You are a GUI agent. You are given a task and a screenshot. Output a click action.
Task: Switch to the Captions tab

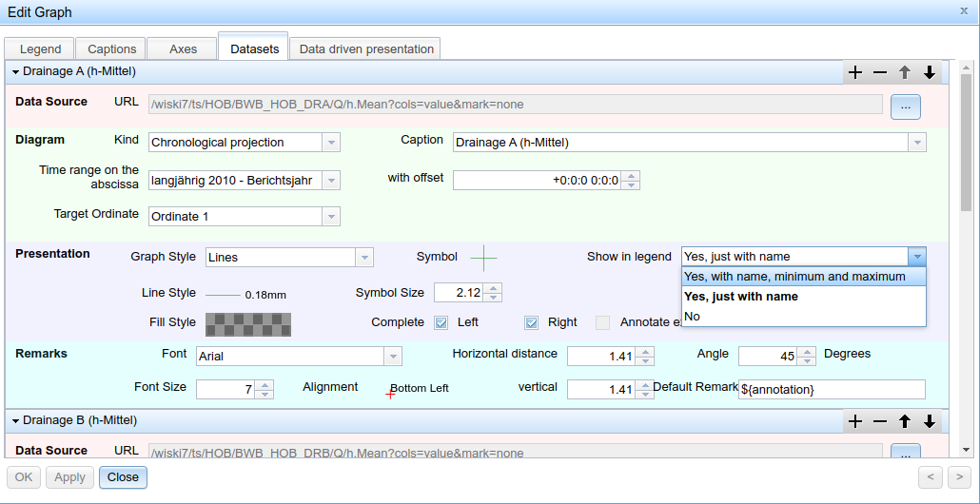[111, 48]
